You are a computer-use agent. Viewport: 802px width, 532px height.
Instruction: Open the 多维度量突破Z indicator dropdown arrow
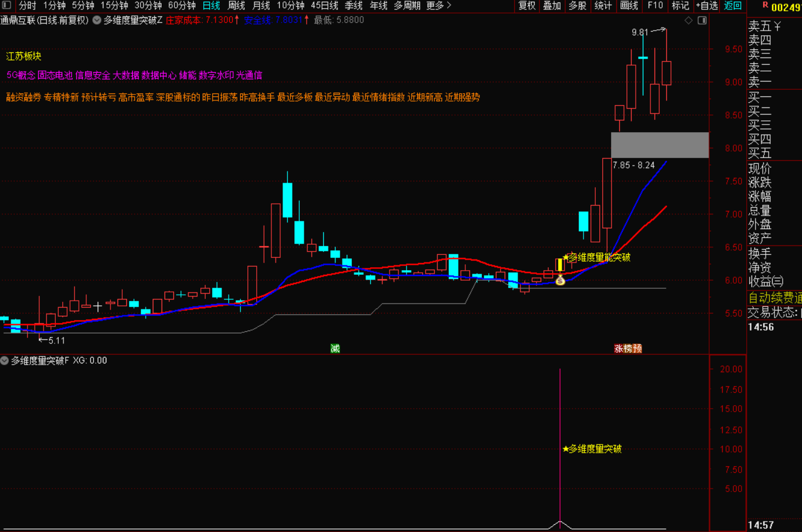pyautogui.click(x=97, y=21)
